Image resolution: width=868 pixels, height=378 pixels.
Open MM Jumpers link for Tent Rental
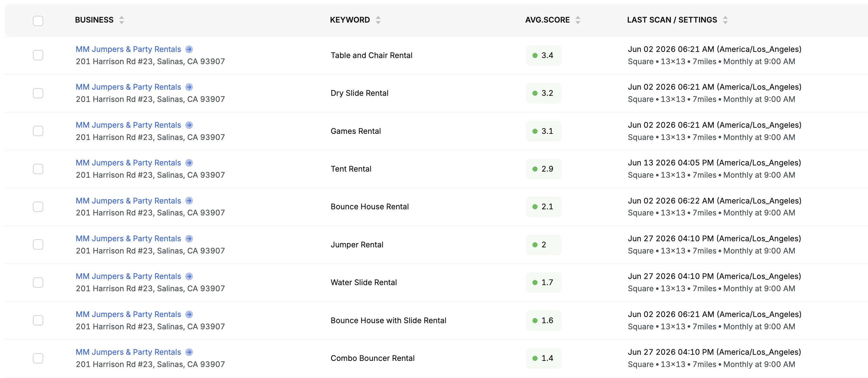(128, 163)
